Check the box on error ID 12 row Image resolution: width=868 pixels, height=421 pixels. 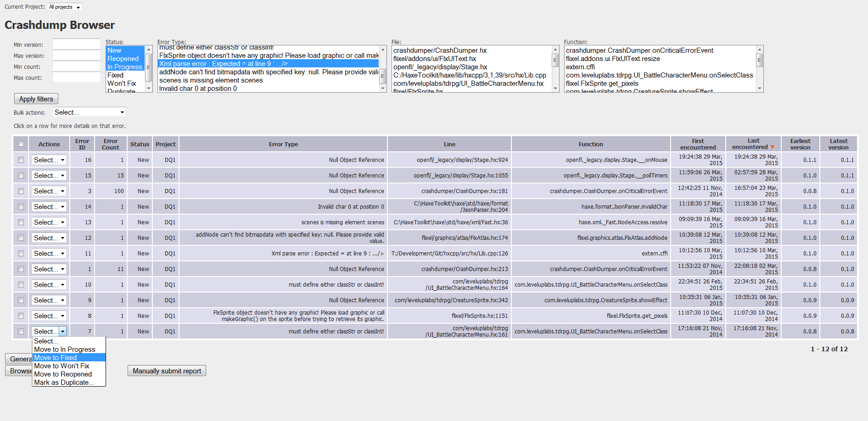[x=21, y=238]
